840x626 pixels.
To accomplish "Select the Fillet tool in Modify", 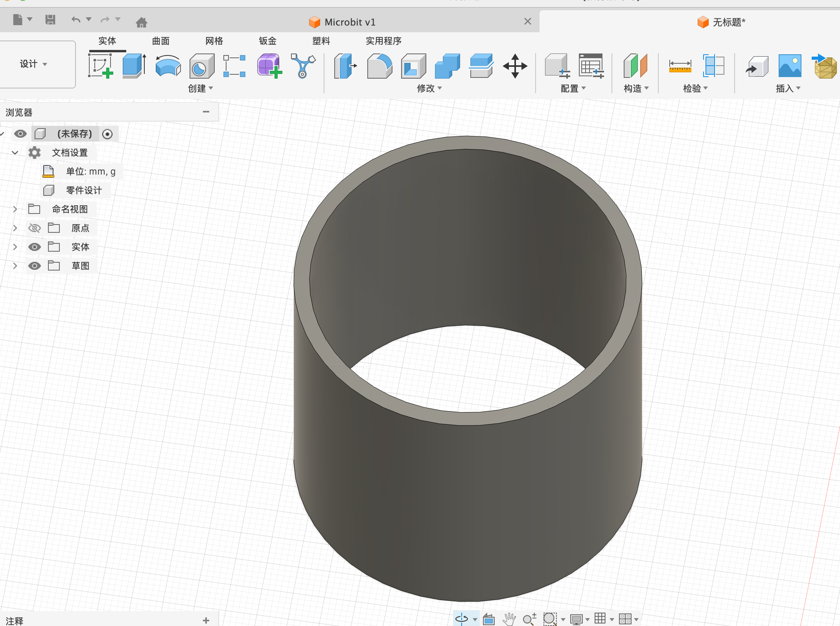I will click(379, 66).
